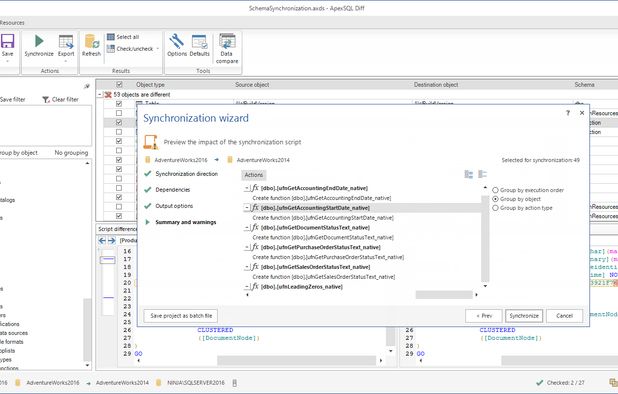618x394 pixels.
Task: Click the expand all actions icon
Action: click(x=469, y=174)
